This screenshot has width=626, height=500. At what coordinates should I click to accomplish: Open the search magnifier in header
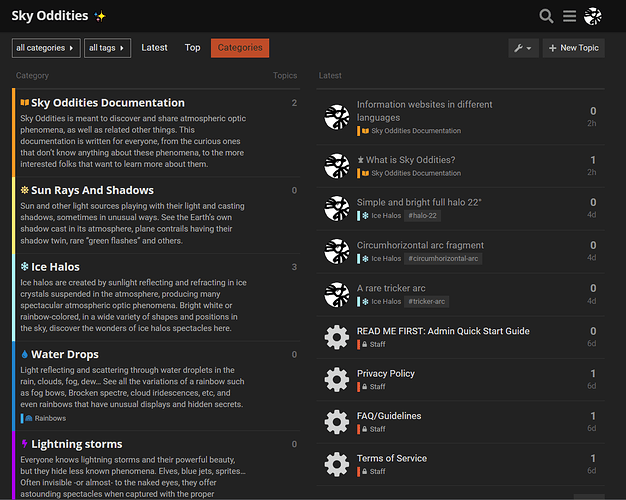[546, 16]
